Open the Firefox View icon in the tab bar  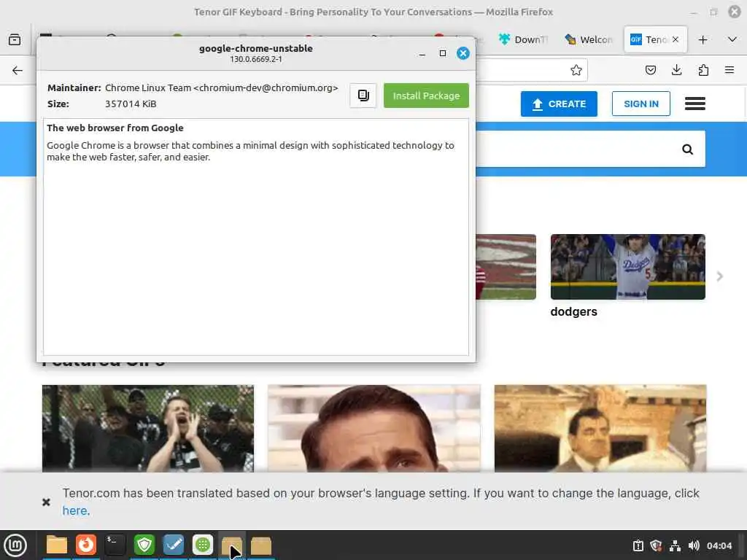coord(15,40)
